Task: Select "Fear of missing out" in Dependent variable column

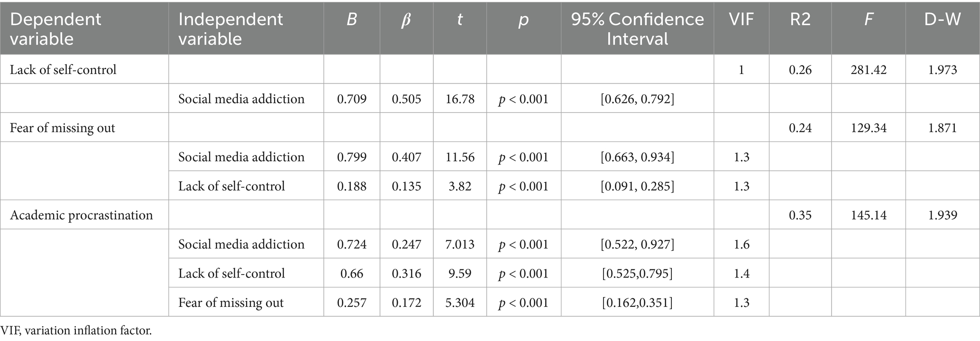Action: (x=63, y=128)
